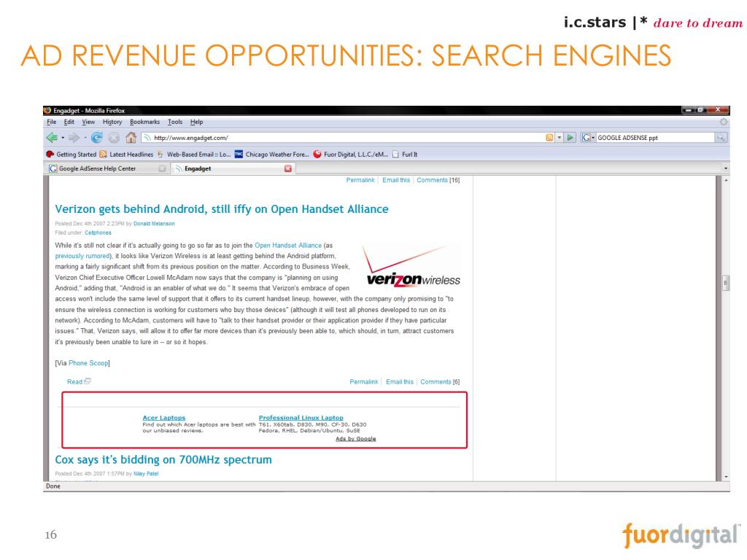Select the Engadget tab

[233, 168]
